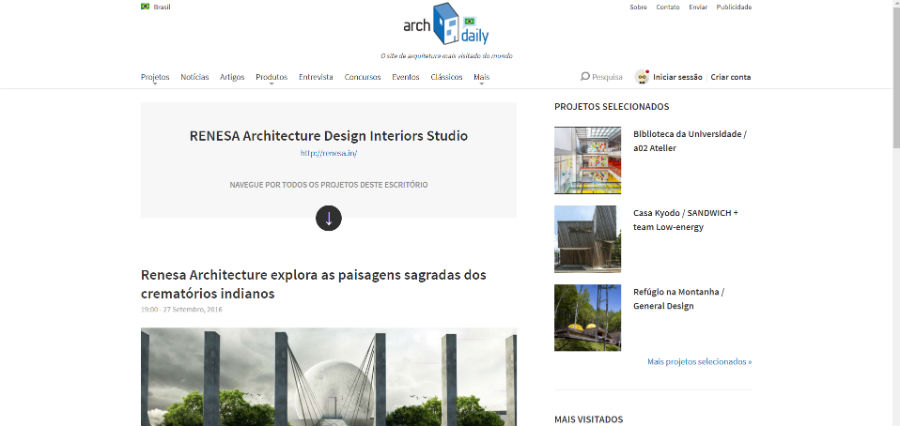This screenshot has height=426, width=900.
Task: Click the round down-arrow button
Action: [328, 218]
